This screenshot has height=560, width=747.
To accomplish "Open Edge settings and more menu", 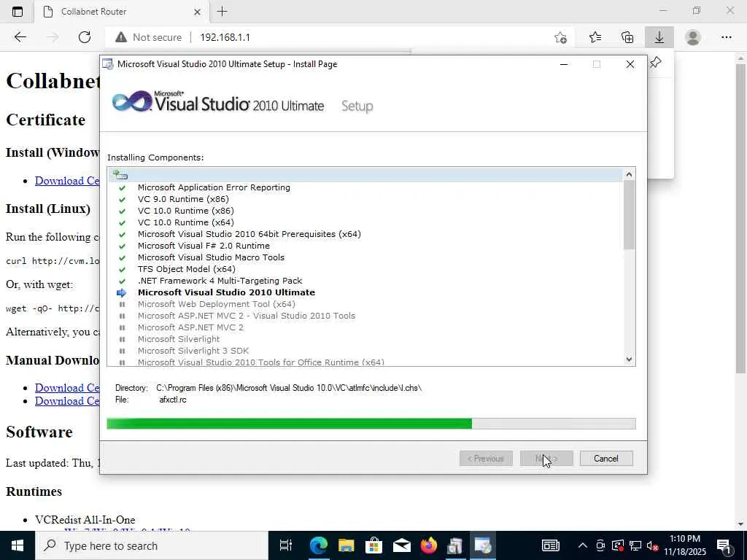I will click(x=726, y=37).
